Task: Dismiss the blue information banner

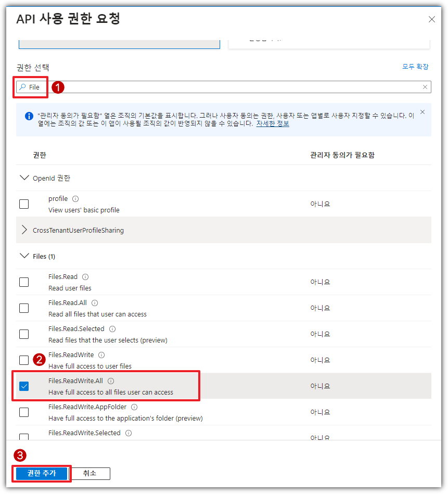Action: click(422, 112)
